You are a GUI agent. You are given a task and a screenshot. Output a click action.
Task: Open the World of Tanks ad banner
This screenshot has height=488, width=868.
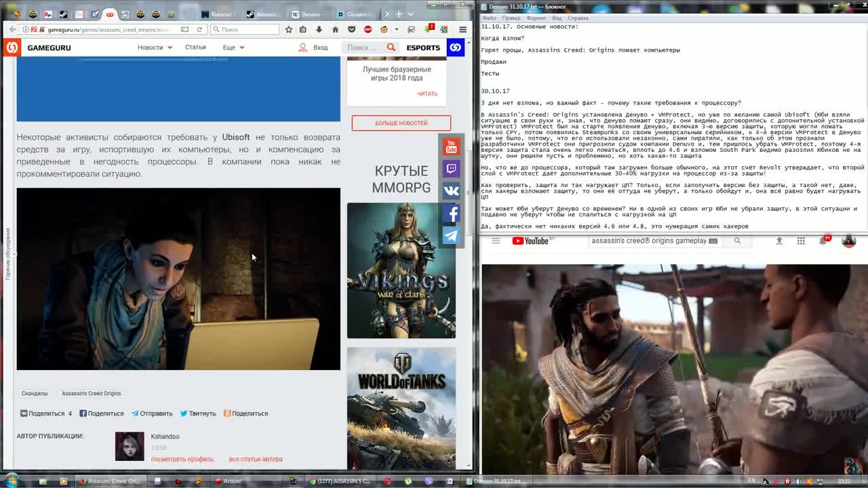click(x=401, y=408)
